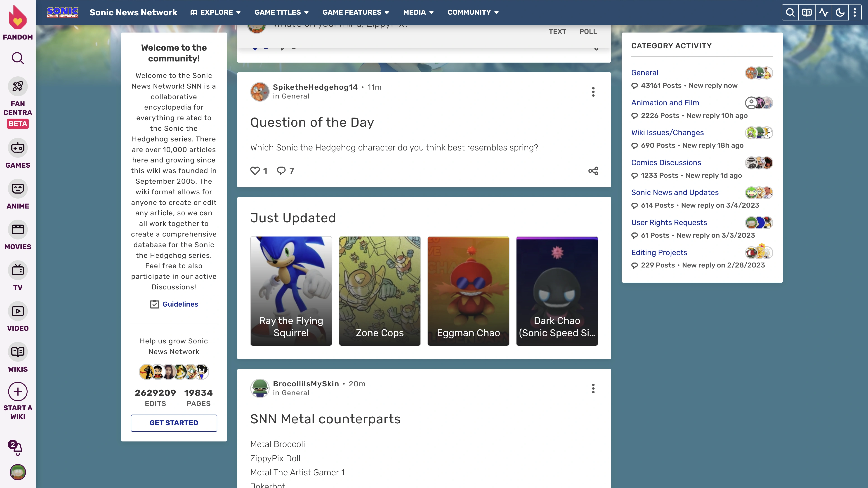This screenshot has width=868, height=488.
Task: Switch new post type to Poll
Action: [588, 31]
